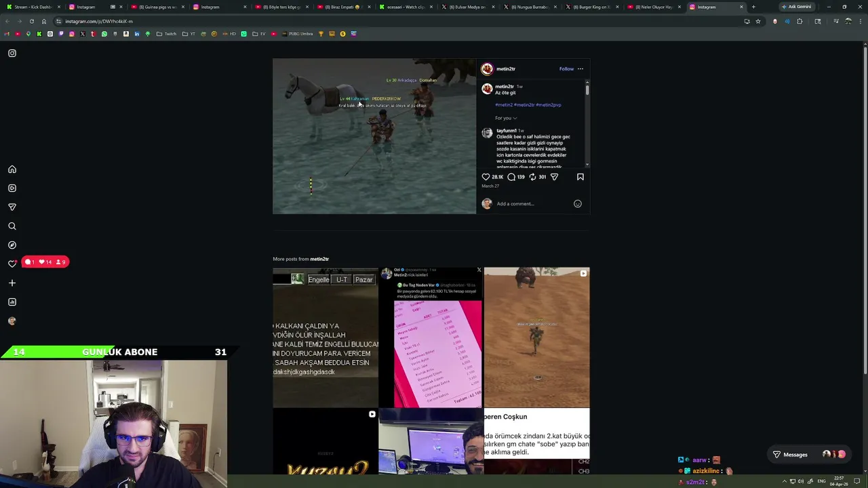The height and width of the screenshot is (488, 868).
Task: Click the ENG language indicator in the taskbar
Action: coord(822,481)
